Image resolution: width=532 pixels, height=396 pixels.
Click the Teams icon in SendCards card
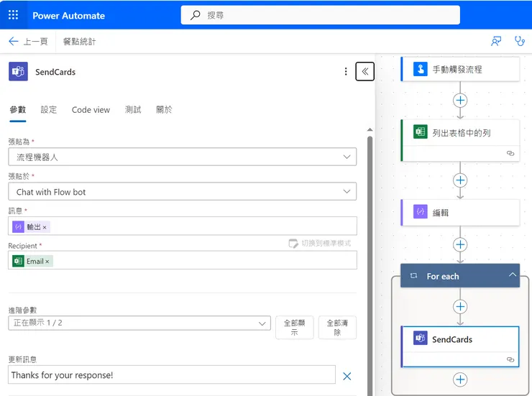[420, 339]
